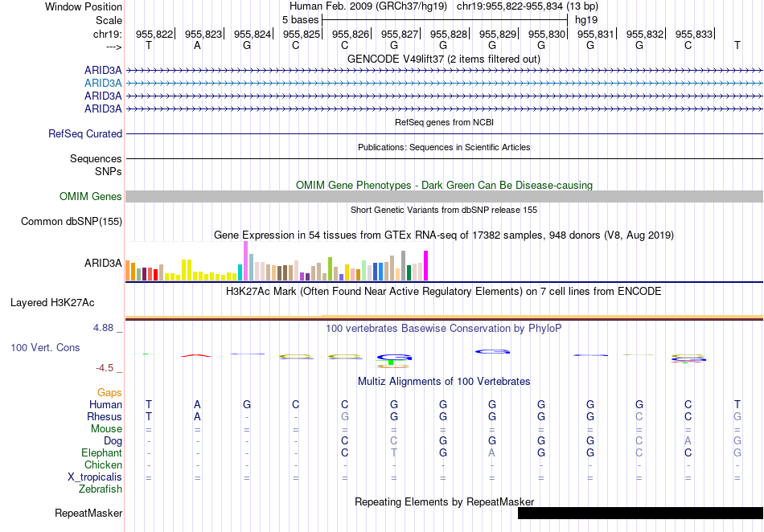Click the Window Position label
Image resolution: width=764 pixels, height=532 pixels.
84,6
